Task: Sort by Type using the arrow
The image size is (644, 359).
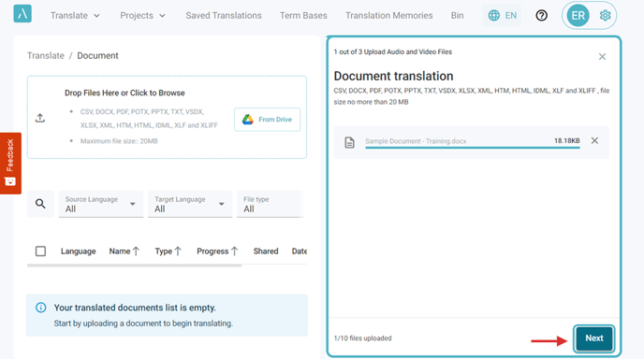Action: coord(178,251)
